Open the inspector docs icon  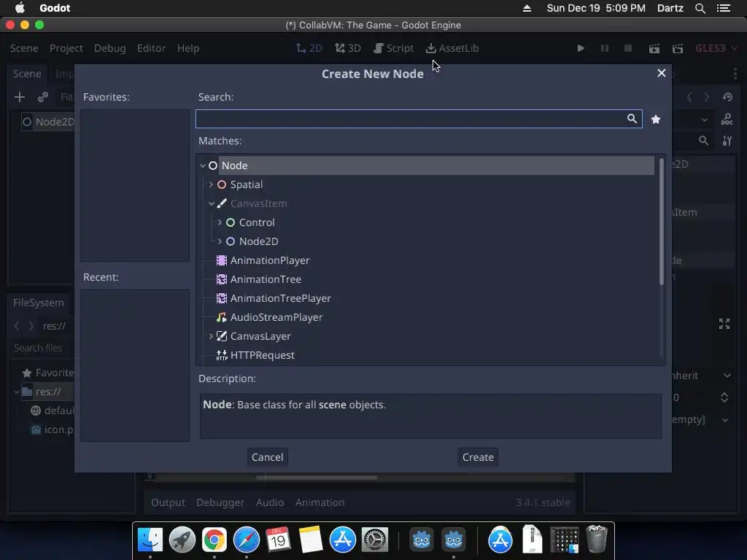click(727, 119)
